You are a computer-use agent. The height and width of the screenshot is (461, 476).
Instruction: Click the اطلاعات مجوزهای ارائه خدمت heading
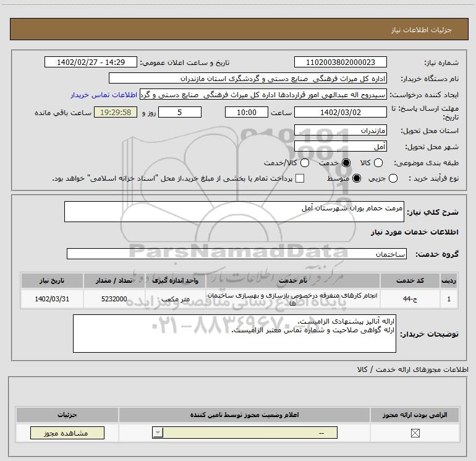tap(412, 369)
